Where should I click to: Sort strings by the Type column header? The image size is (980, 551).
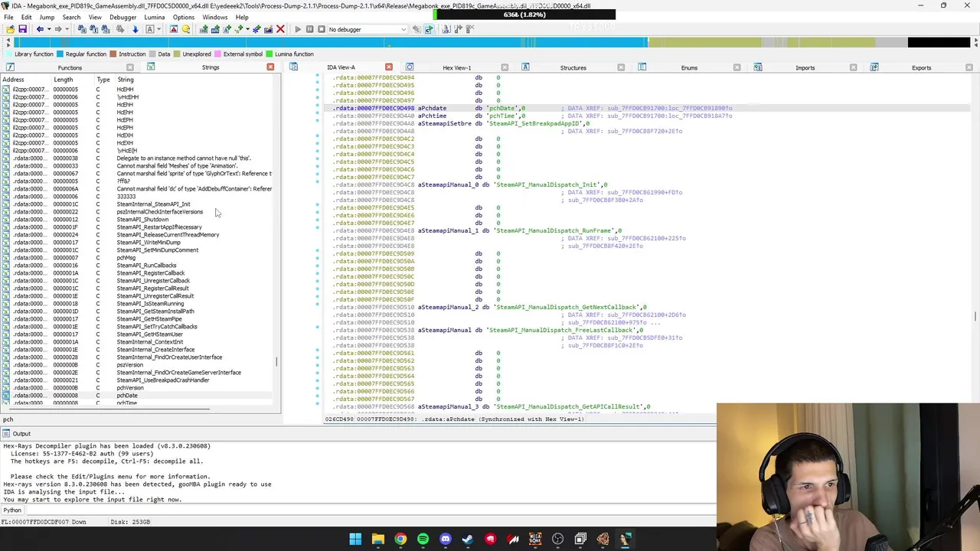coord(103,80)
